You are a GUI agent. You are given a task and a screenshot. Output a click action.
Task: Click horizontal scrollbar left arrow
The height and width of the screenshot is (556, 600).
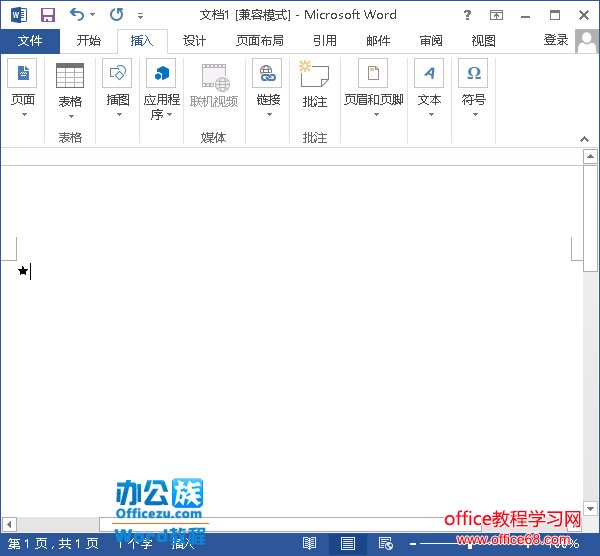point(9,524)
